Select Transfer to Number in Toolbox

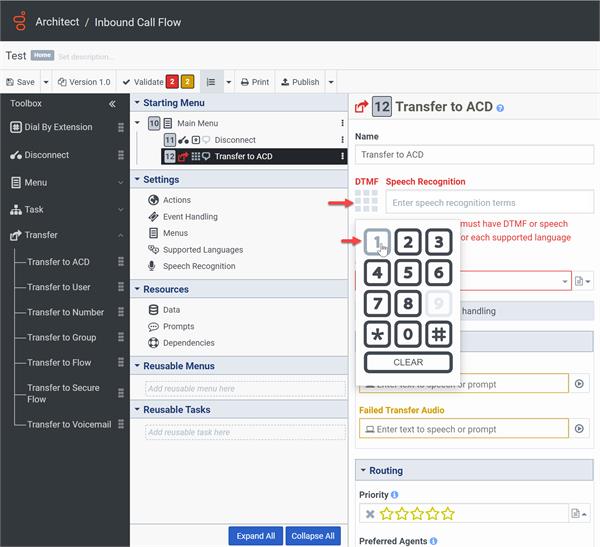(65, 312)
